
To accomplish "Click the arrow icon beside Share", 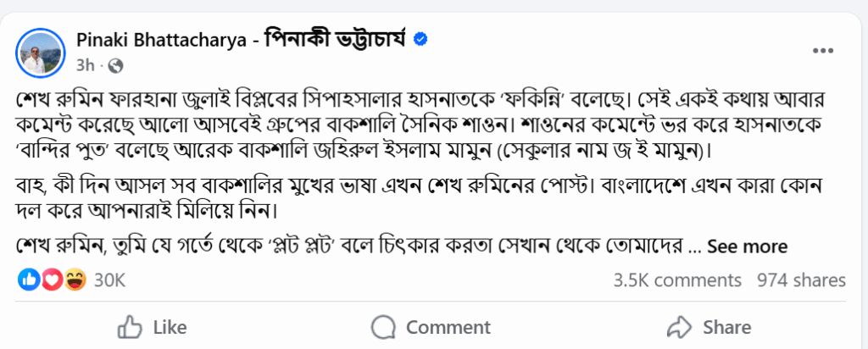I will (681, 327).
